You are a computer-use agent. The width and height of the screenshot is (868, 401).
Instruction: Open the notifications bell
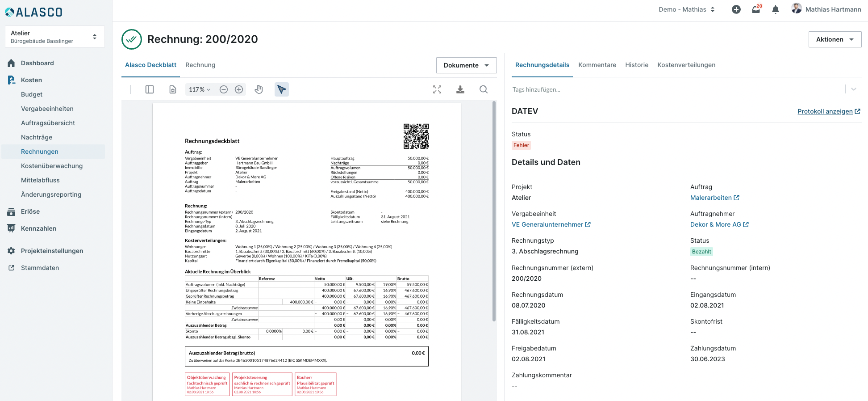coord(776,9)
